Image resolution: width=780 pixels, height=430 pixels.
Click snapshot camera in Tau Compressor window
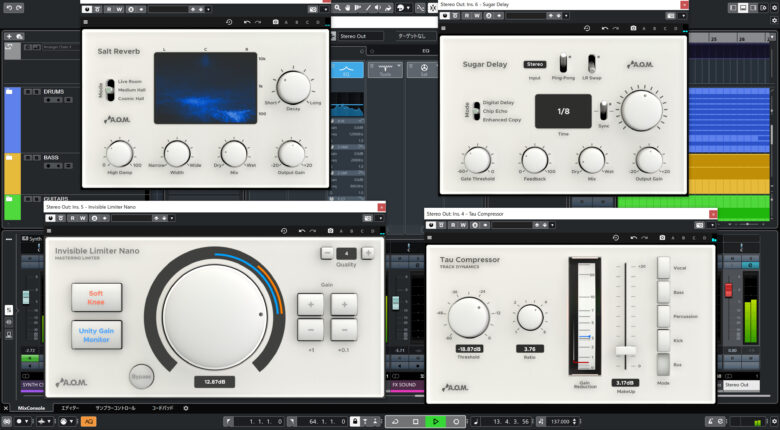click(x=662, y=238)
